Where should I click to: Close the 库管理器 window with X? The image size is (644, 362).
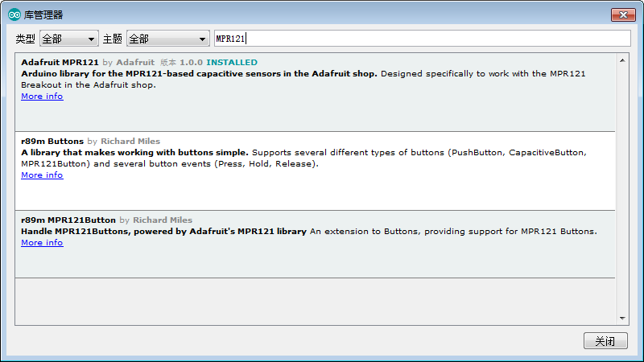pos(623,14)
